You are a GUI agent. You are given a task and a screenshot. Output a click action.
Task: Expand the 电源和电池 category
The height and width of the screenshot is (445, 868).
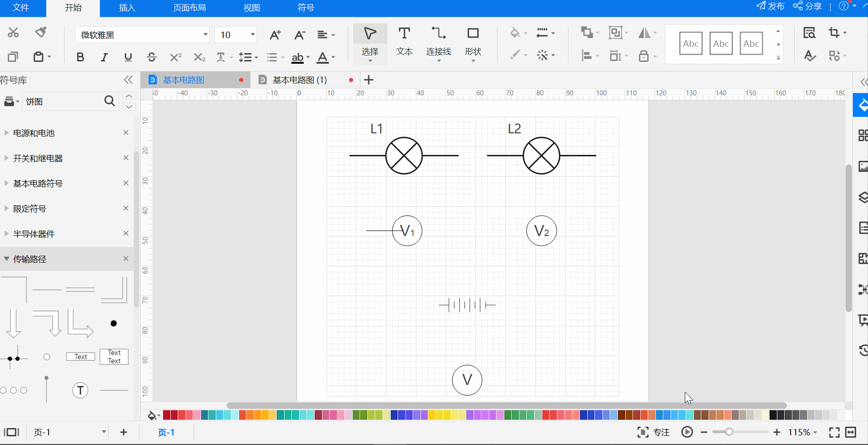pos(6,133)
